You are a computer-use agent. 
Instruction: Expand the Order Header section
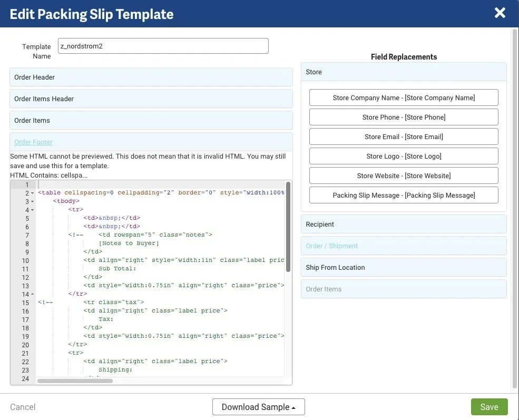pos(151,76)
